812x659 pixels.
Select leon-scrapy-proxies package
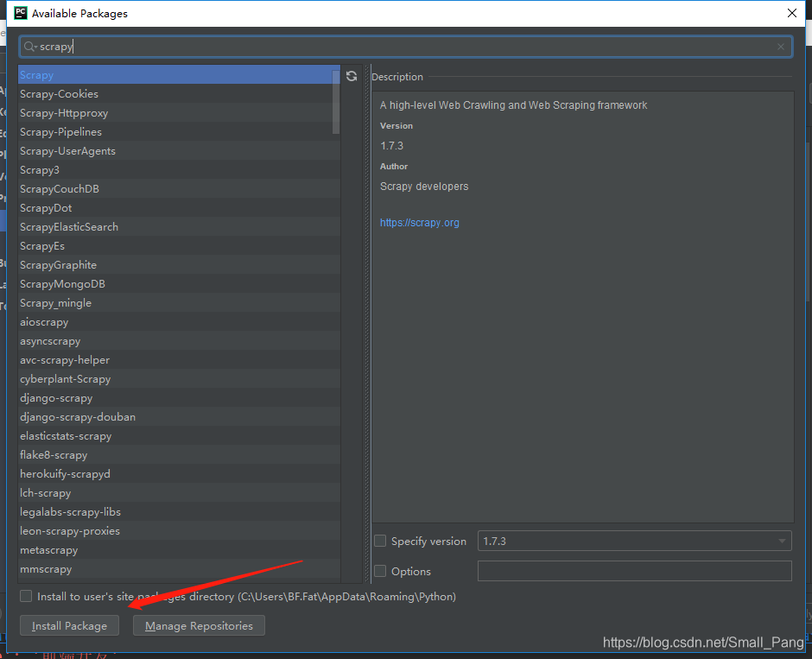179,530
